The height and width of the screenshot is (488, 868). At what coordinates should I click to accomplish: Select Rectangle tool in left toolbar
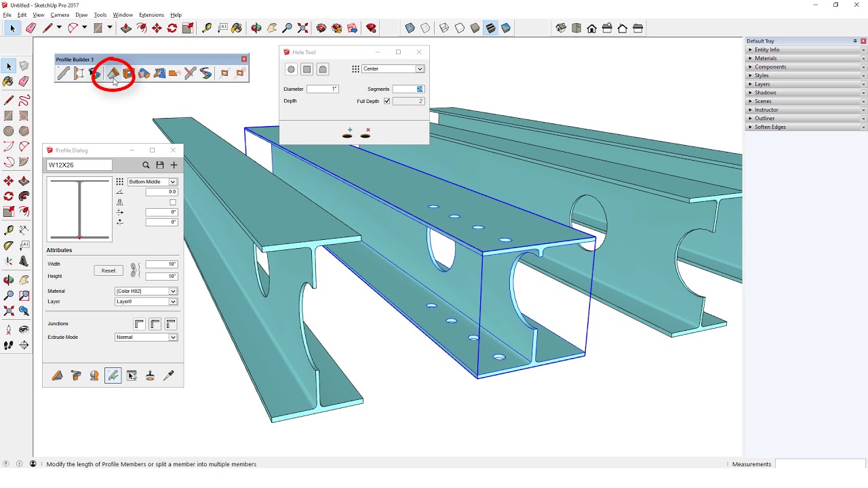click(9, 115)
